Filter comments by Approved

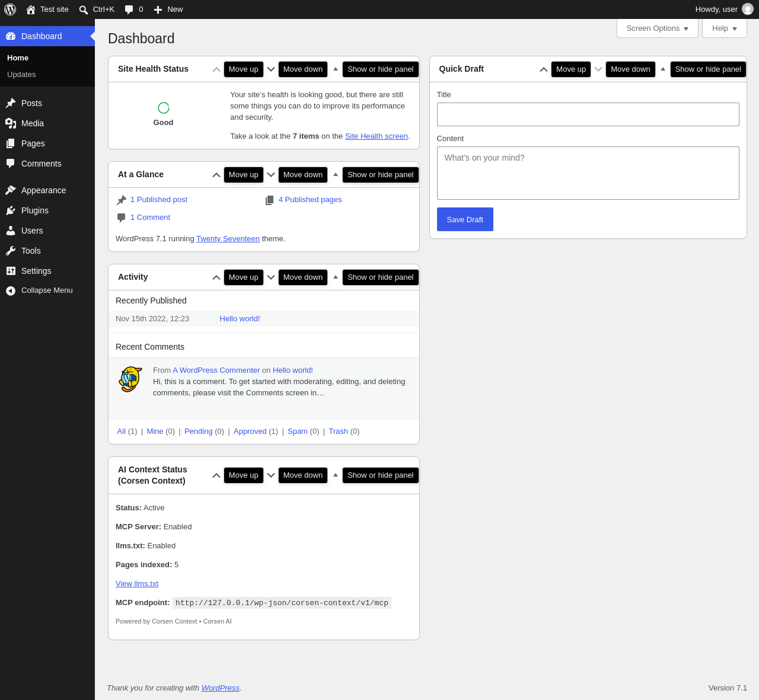(x=250, y=431)
